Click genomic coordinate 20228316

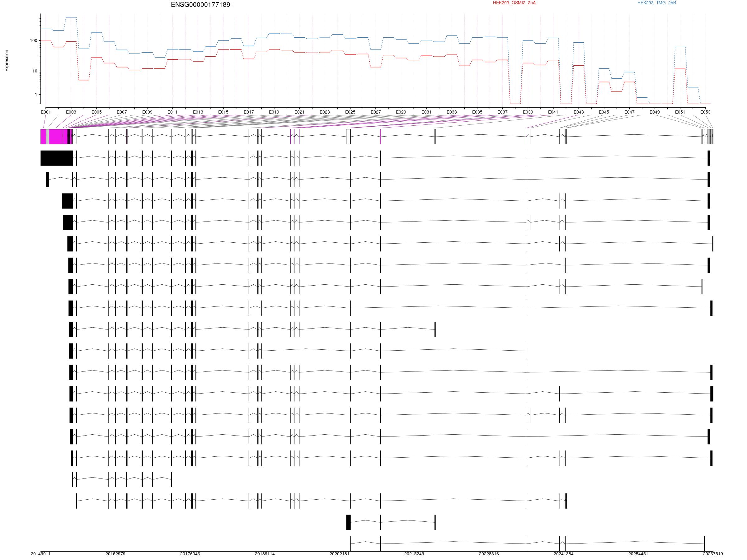click(489, 554)
